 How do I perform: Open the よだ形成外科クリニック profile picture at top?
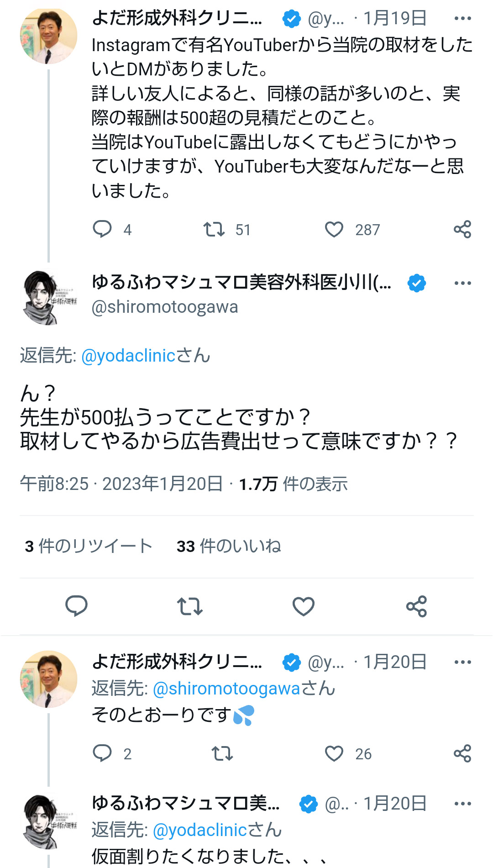pyautogui.click(x=48, y=36)
